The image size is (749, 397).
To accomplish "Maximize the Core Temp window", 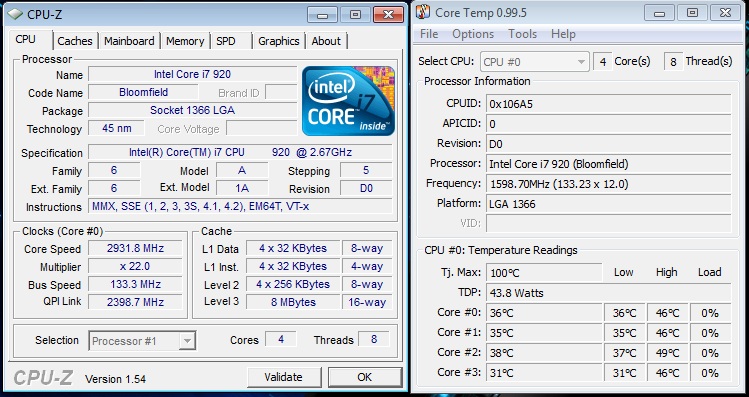I will [692, 13].
